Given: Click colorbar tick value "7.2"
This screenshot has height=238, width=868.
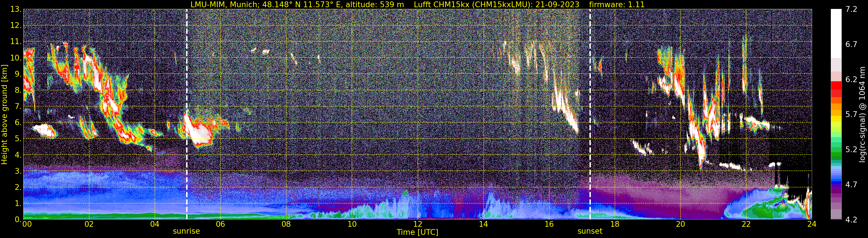Looking at the screenshot, I should (852, 10).
